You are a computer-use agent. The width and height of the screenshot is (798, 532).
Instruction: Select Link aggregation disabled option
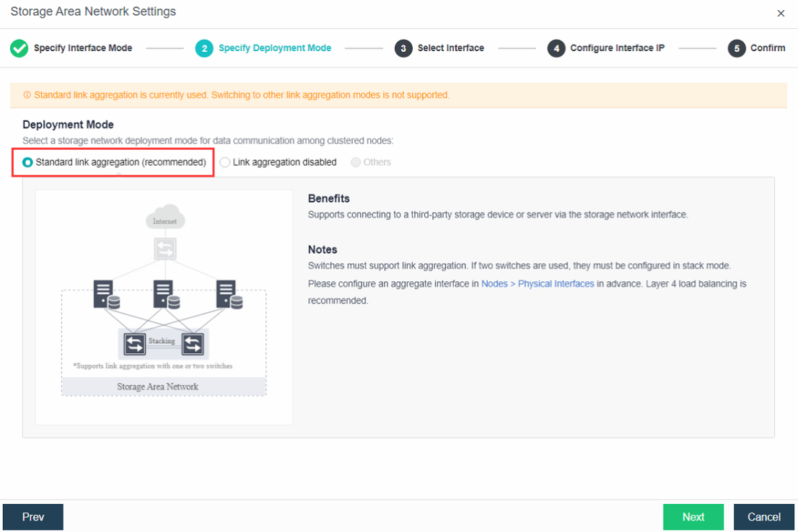pyautogui.click(x=225, y=163)
